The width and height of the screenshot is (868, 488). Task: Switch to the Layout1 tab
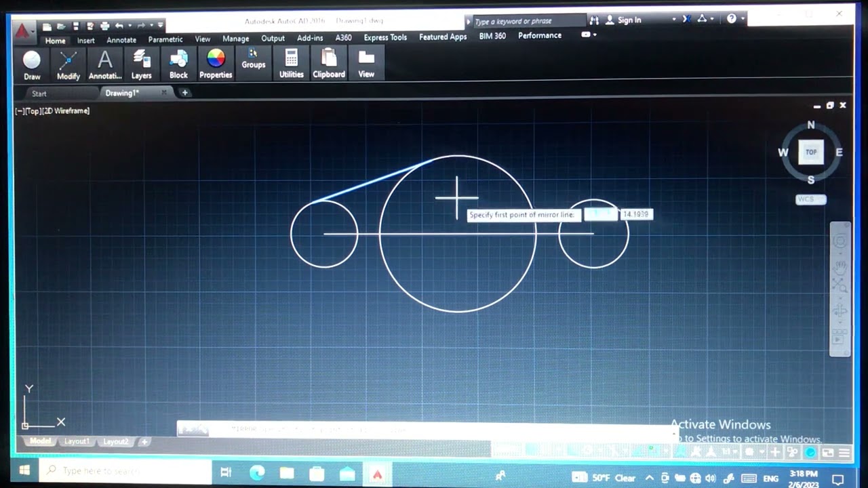tap(77, 441)
